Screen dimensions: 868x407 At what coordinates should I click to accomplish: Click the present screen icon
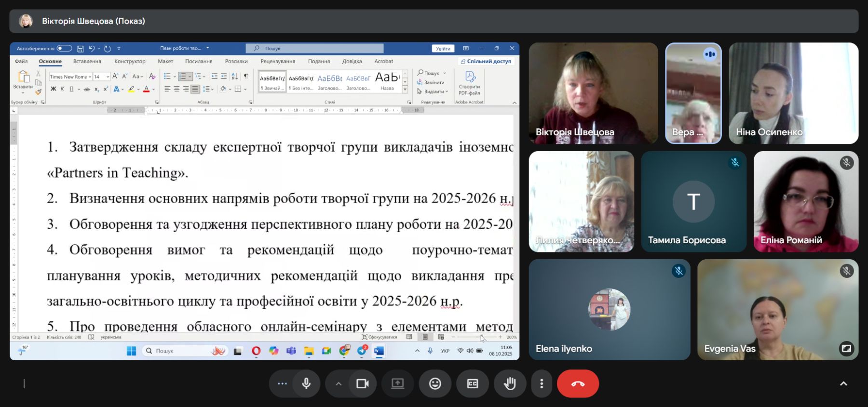[397, 383]
